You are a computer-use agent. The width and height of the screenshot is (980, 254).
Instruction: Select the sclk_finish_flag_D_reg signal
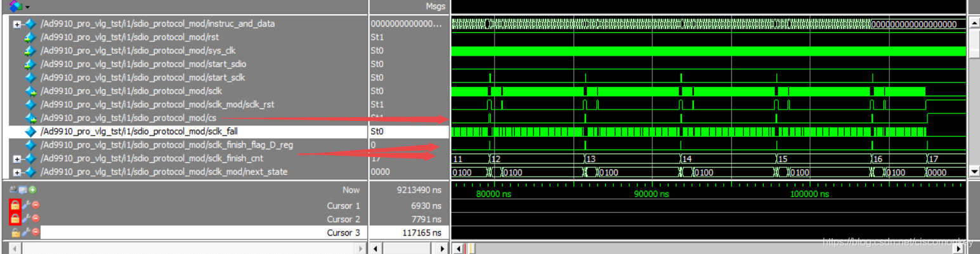166,145
